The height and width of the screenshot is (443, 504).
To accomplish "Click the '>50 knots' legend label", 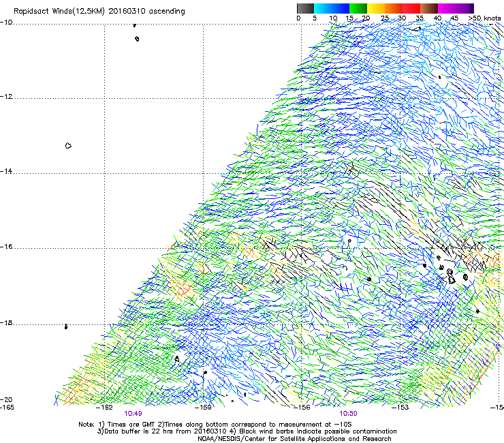I will point(484,18).
